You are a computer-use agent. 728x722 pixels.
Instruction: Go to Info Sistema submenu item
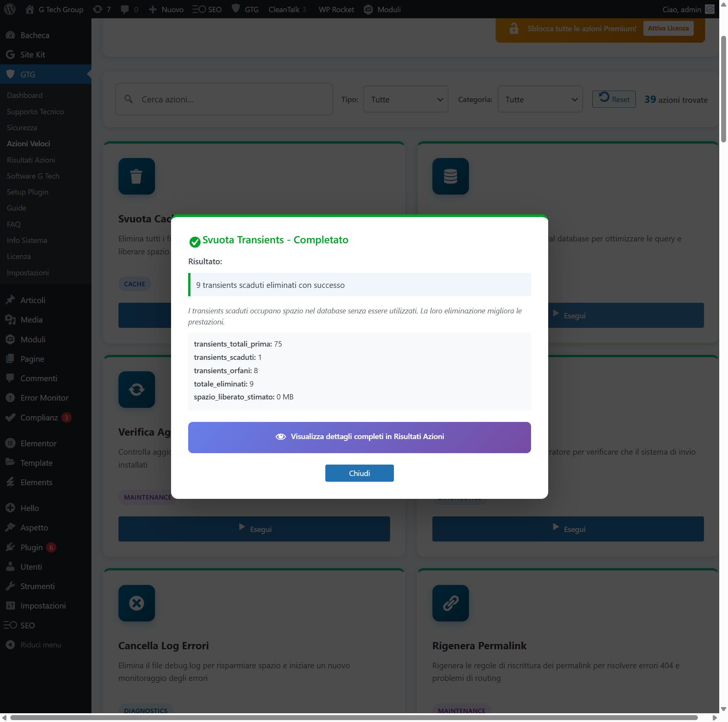pyautogui.click(x=27, y=240)
